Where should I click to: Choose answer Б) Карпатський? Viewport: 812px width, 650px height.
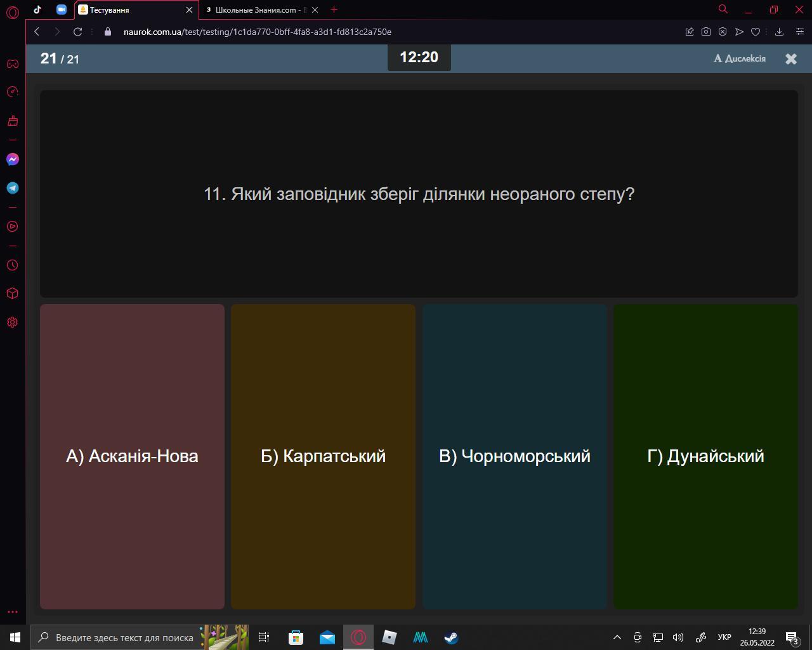[x=323, y=456]
